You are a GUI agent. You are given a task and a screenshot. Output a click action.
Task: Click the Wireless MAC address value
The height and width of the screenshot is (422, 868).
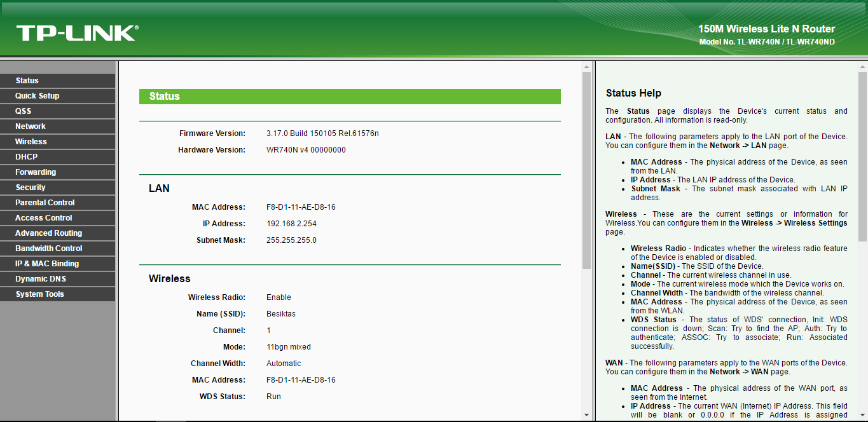tap(301, 380)
